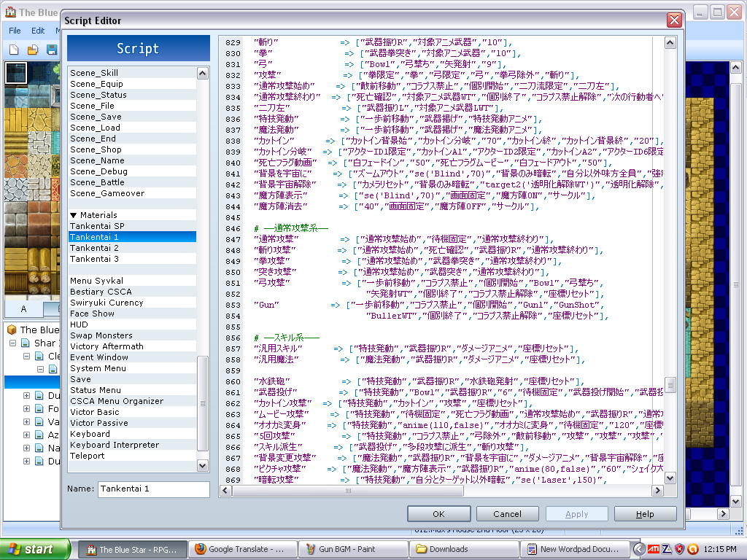Image resolution: width=747 pixels, height=560 pixels.
Task: Click the project root box icon in map tree
Action: tap(12, 330)
